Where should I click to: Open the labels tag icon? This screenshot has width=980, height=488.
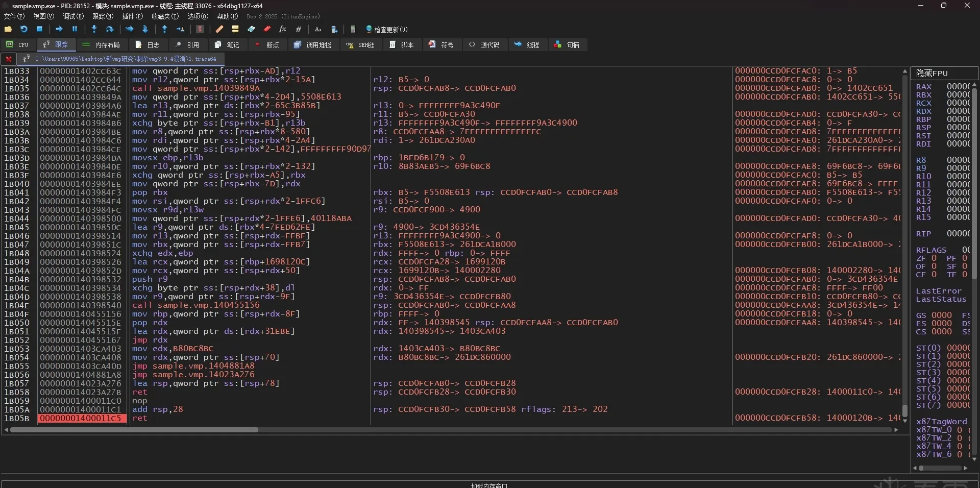point(251,29)
